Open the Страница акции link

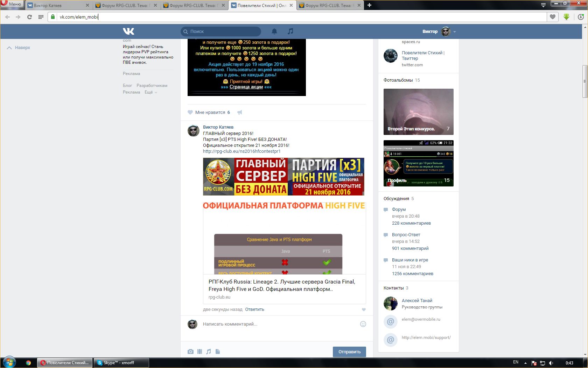[246, 87]
